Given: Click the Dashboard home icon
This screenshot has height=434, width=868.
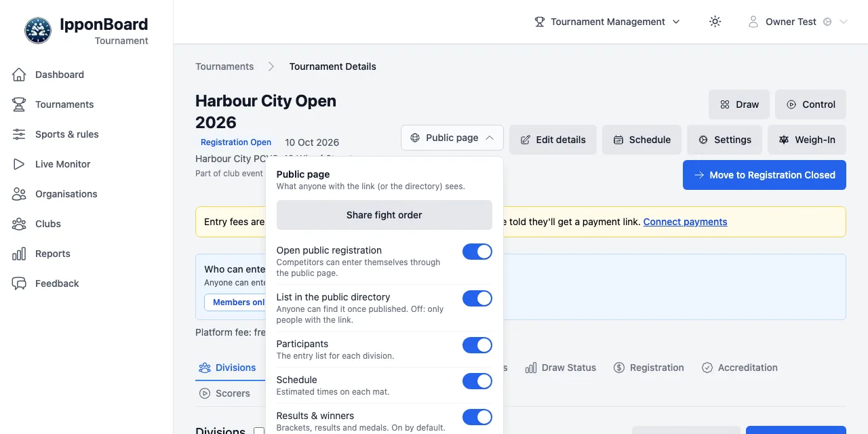Looking at the screenshot, I should tap(19, 75).
